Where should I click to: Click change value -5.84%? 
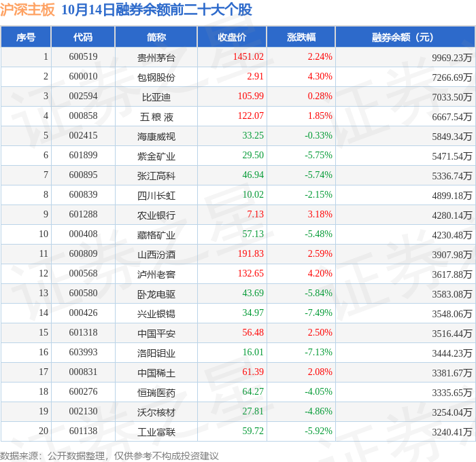coord(318,294)
